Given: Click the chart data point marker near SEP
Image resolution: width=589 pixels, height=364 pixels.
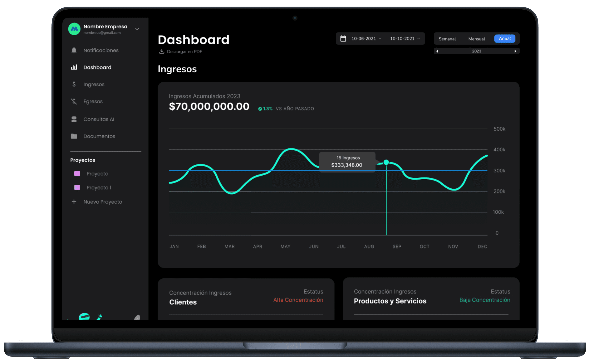Looking at the screenshot, I should pyautogui.click(x=386, y=162).
